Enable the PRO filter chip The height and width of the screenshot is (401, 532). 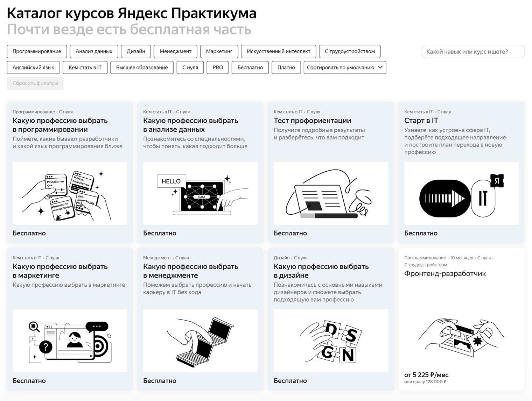pos(218,67)
